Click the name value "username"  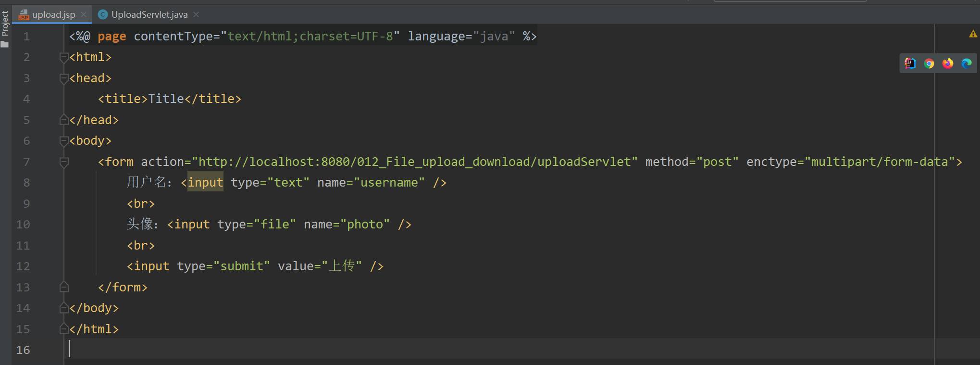pyautogui.click(x=389, y=183)
